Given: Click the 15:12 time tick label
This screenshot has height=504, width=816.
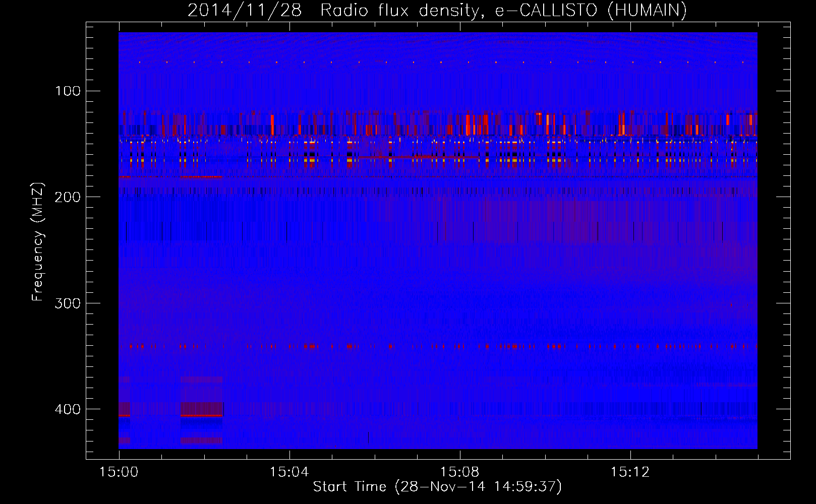Looking at the screenshot, I should click(630, 472).
